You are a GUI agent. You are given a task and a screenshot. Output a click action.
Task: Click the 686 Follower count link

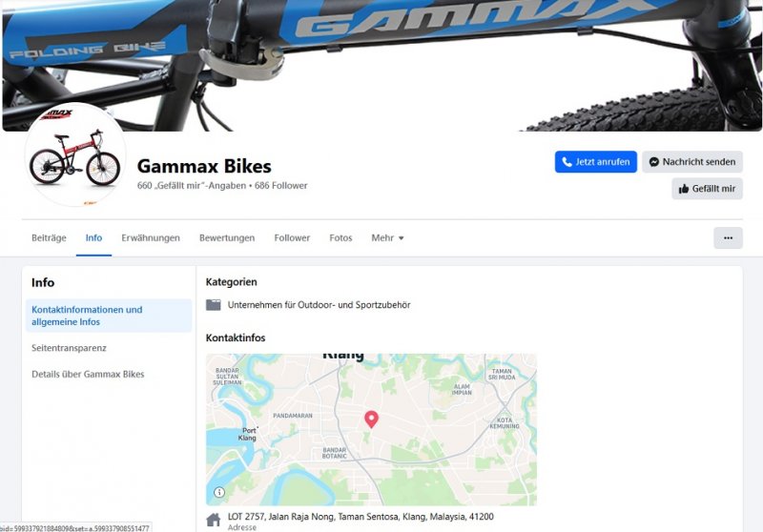280,185
